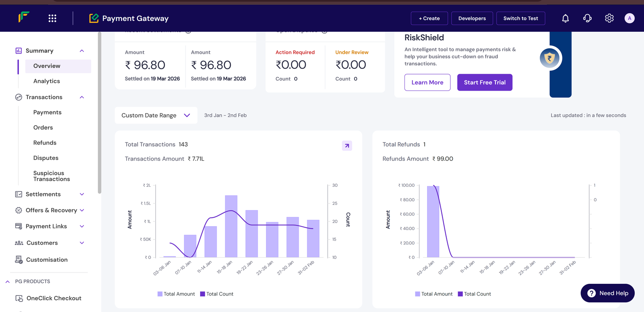Image resolution: width=644 pixels, height=312 pixels.
Task: Click the RiskShield Learn More button
Action: click(x=427, y=83)
